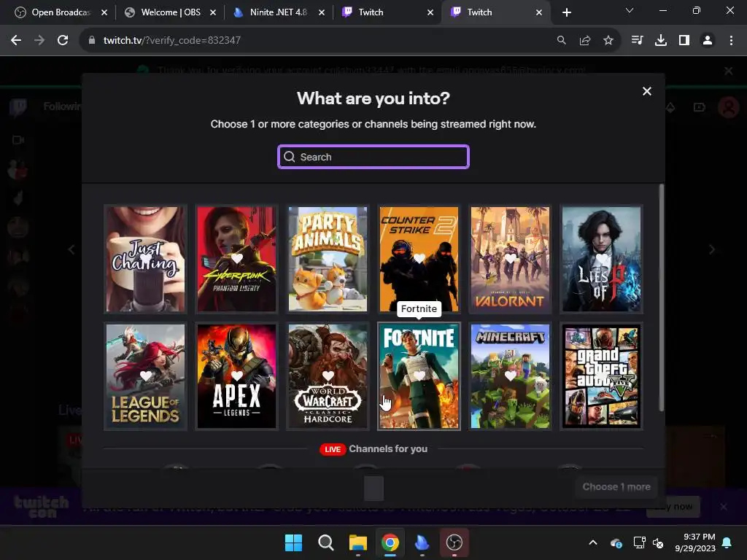This screenshot has height=560, width=747.
Task: Close the Open Broadcaster tab
Action: [x=104, y=12]
